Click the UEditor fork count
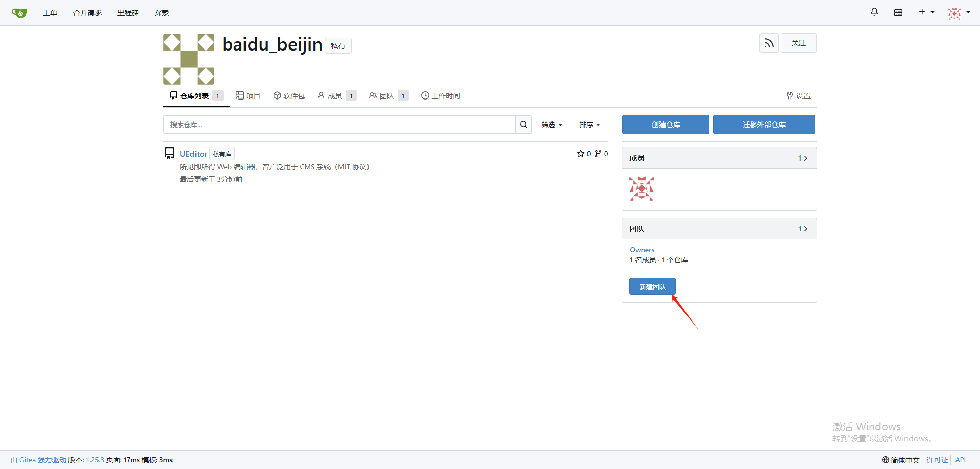 [601, 154]
